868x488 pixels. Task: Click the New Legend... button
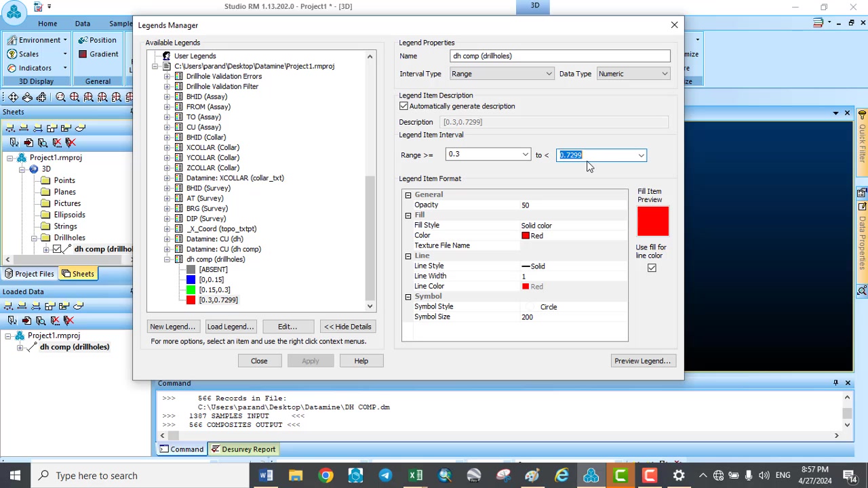172,327
